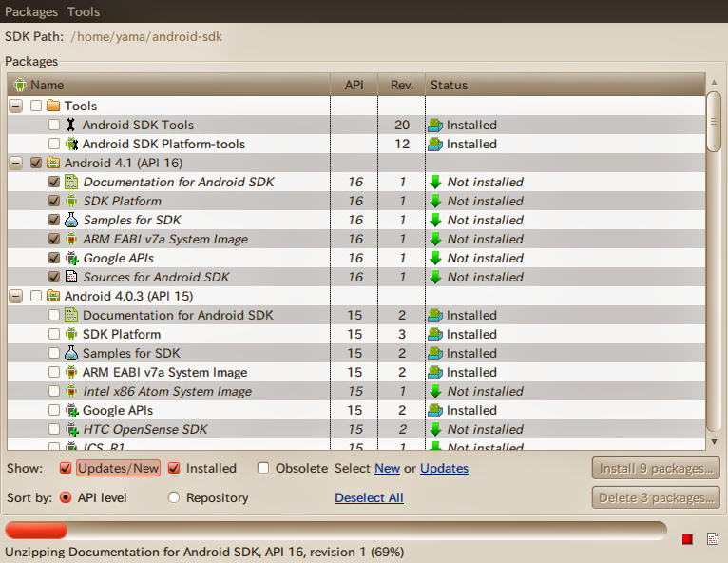Click the green arrow for HTC OpenSense SDK
728x563 pixels.
435,429
